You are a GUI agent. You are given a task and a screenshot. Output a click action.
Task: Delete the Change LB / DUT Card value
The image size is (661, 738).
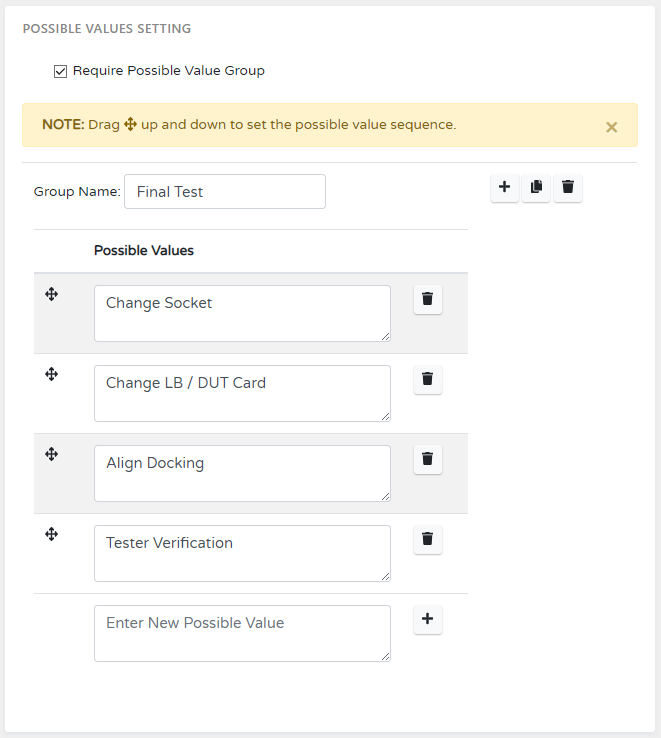tap(428, 379)
